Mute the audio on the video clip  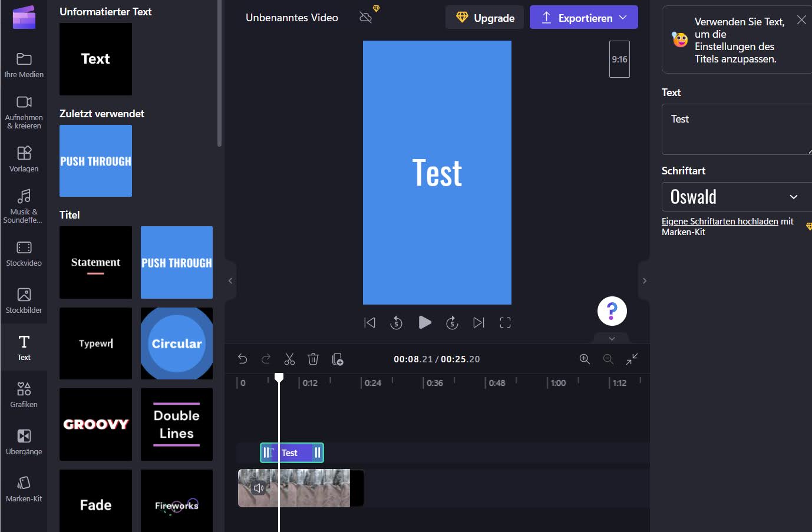pos(258,488)
